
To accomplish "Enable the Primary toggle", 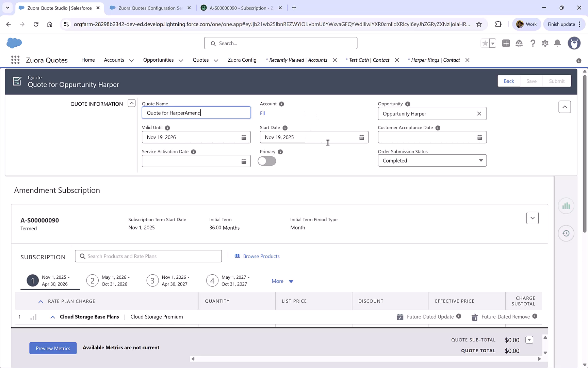I will pyautogui.click(x=267, y=161).
